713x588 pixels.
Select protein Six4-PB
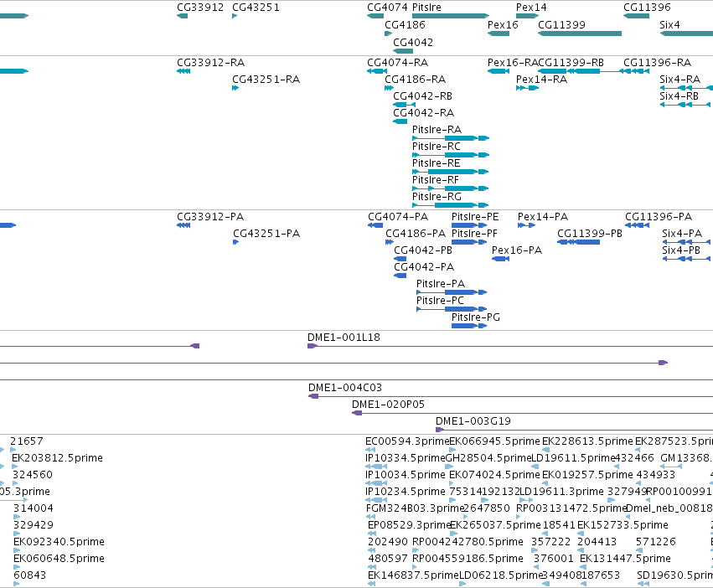tap(686, 259)
